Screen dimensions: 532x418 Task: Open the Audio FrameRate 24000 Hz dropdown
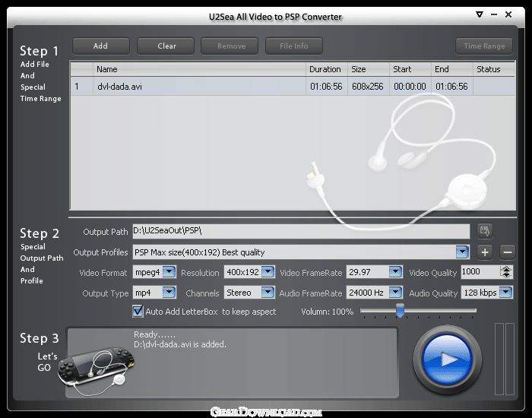click(395, 292)
